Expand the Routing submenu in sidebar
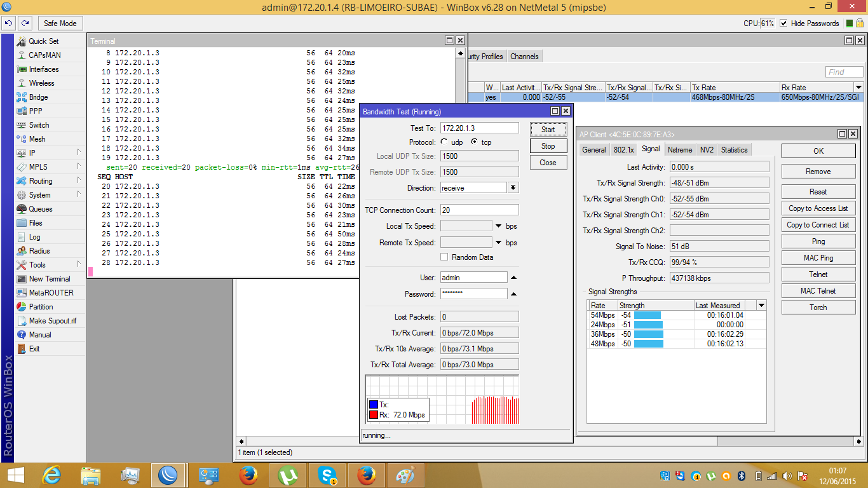The image size is (868, 488). [41, 181]
